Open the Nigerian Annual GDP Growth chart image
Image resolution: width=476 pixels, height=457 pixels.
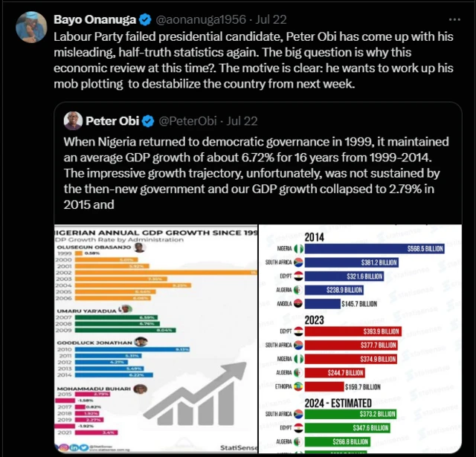point(155,338)
